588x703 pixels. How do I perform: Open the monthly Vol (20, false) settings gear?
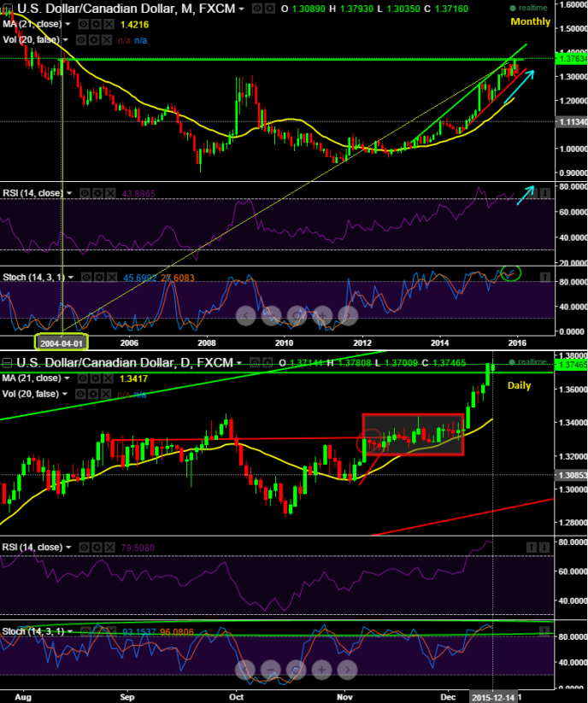pos(94,40)
